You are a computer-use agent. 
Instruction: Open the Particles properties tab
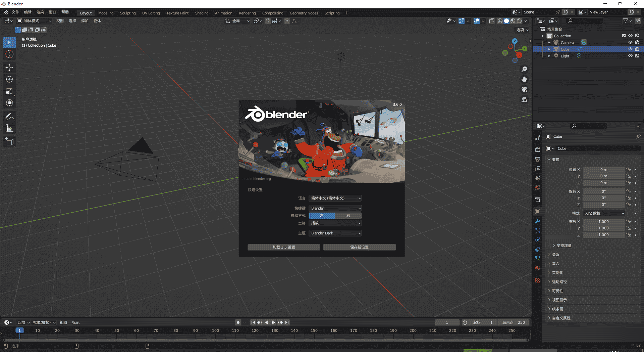click(538, 230)
